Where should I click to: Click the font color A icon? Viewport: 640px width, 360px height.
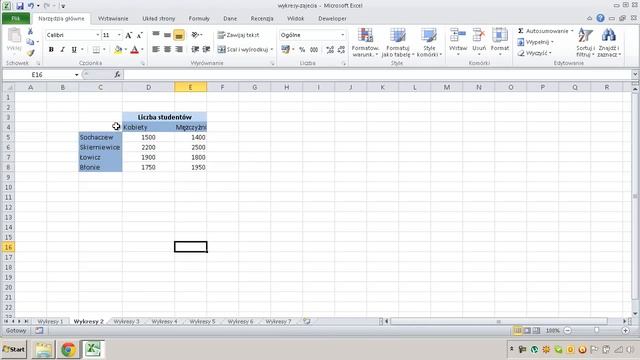(134, 49)
